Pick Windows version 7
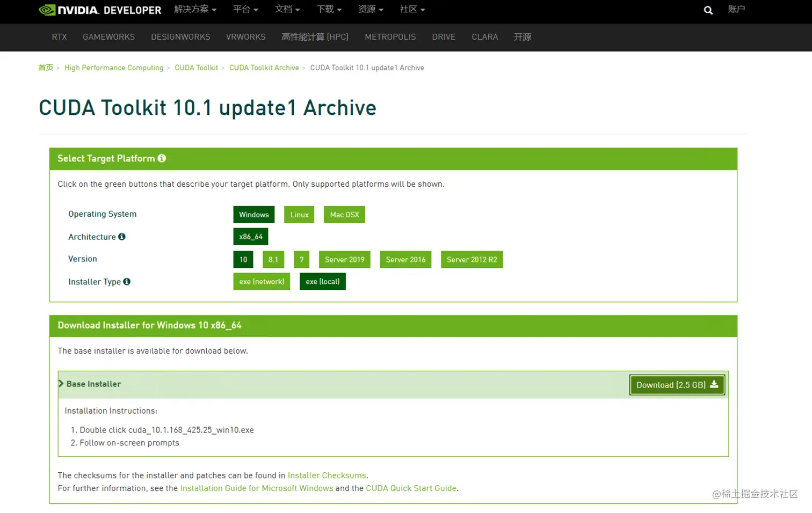This screenshot has width=812, height=513. pos(302,259)
